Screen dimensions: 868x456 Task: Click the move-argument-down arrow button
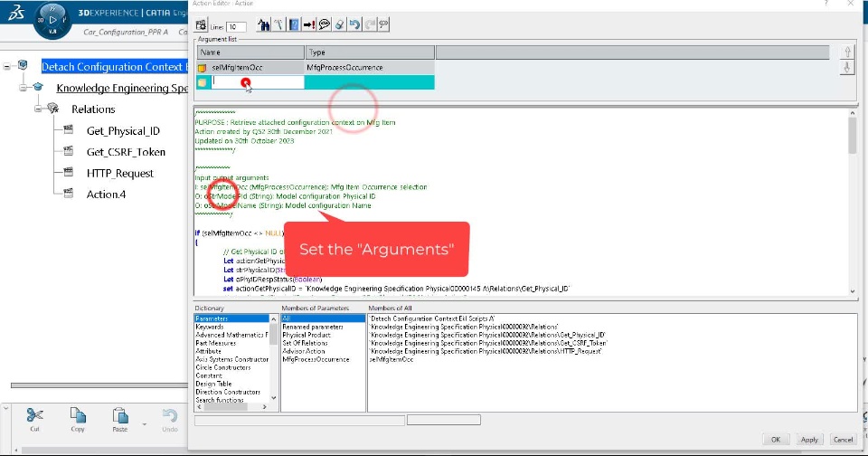pyautogui.click(x=847, y=68)
